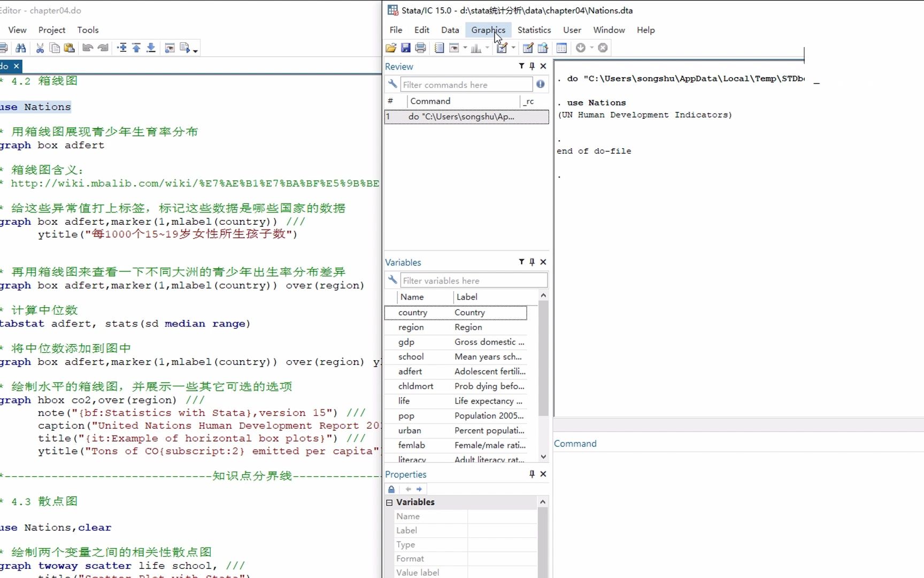
Task: Open the Statistics menu
Action: pyautogui.click(x=534, y=30)
